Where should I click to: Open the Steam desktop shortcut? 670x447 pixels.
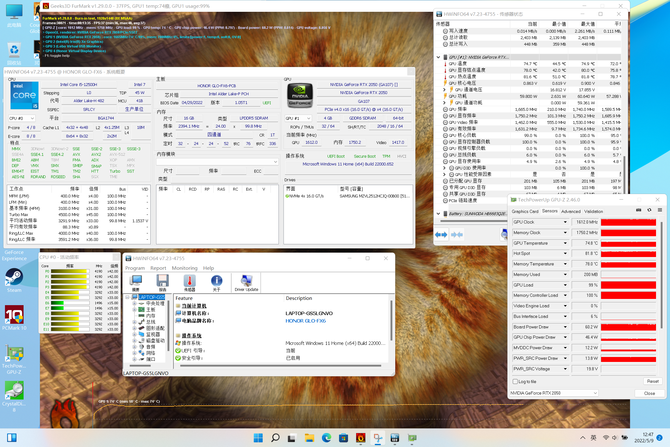point(14,280)
